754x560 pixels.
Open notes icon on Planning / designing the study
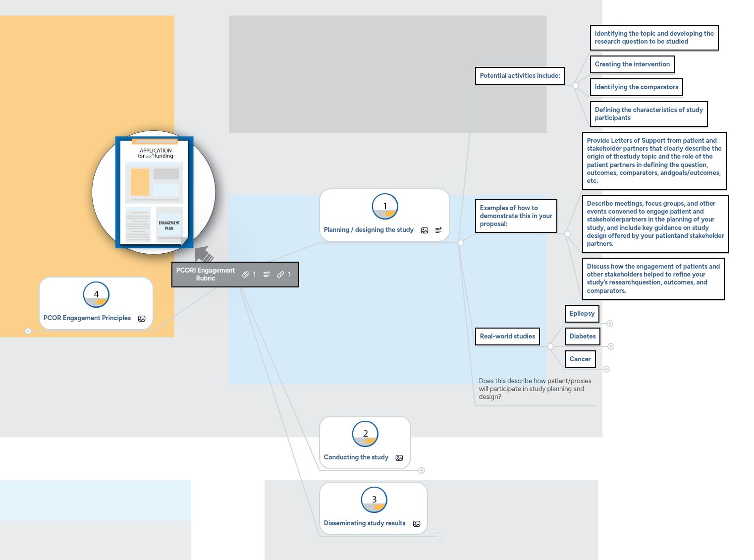[x=438, y=230]
